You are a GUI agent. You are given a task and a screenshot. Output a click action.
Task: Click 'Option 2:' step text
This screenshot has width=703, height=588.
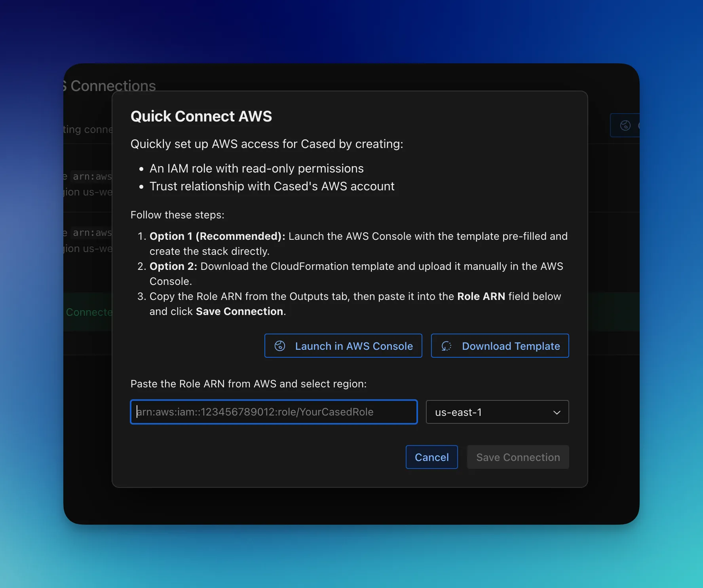(173, 266)
